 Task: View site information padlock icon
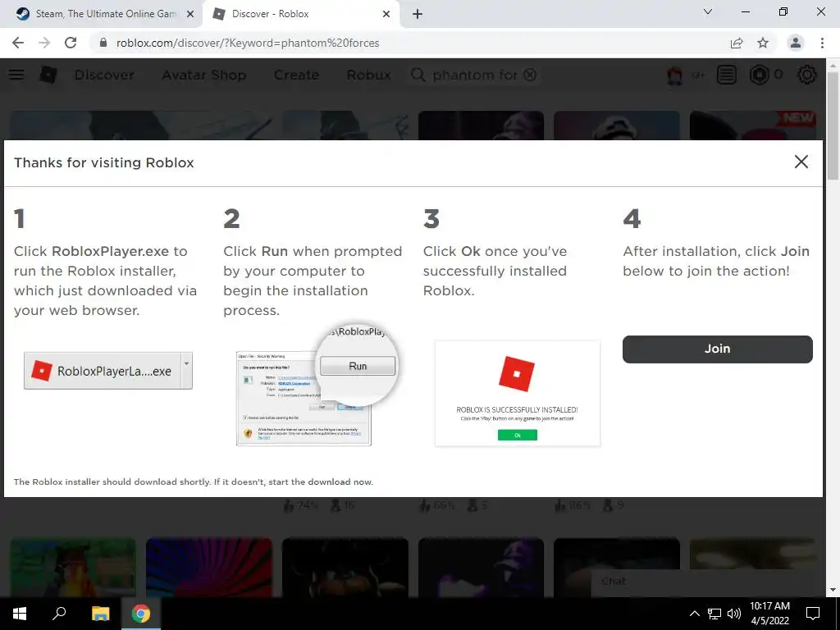click(103, 43)
